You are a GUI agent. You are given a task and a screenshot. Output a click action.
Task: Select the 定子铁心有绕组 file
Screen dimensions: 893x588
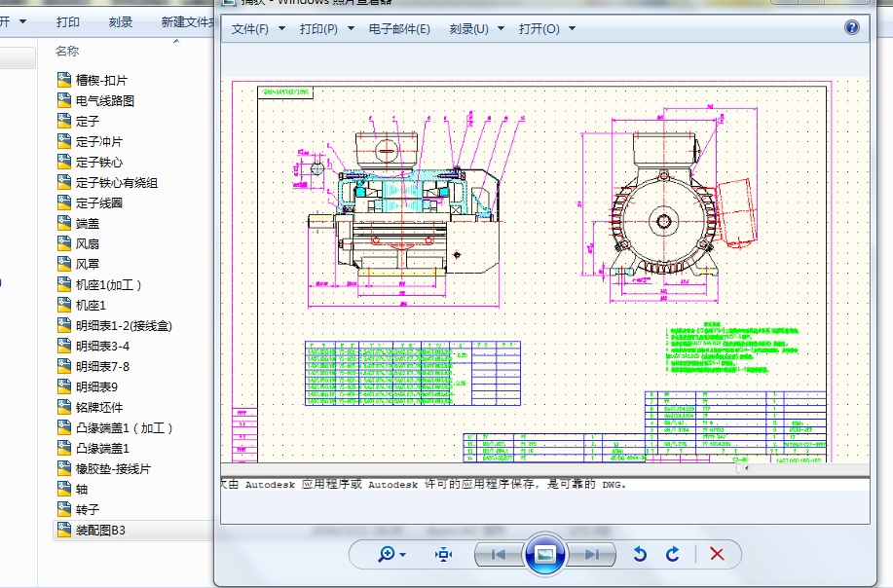[x=116, y=182]
